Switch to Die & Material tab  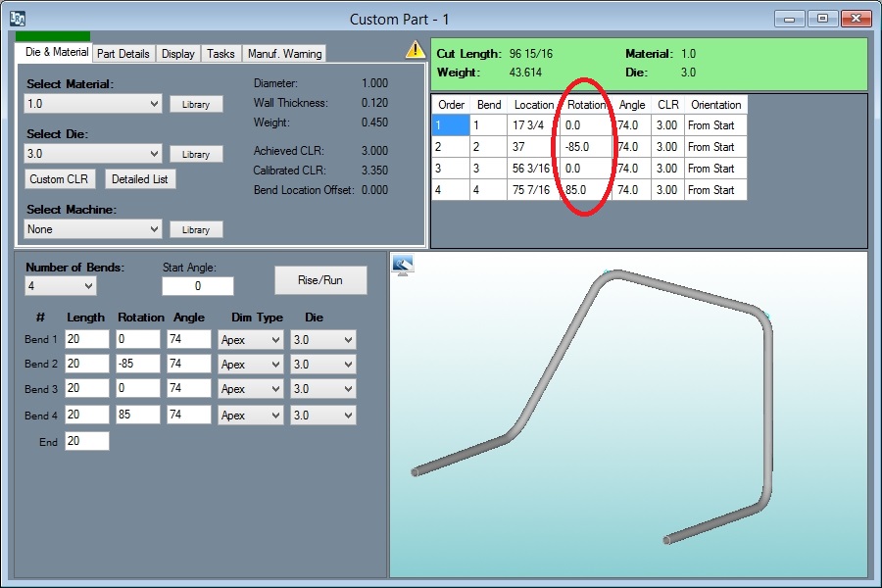(x=56, y=52)
